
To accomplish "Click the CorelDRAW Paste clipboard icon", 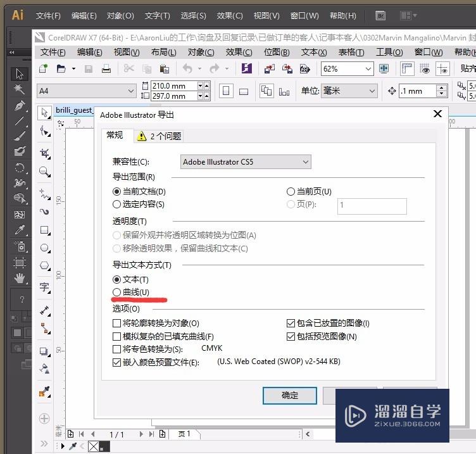I will coord(164,68).
